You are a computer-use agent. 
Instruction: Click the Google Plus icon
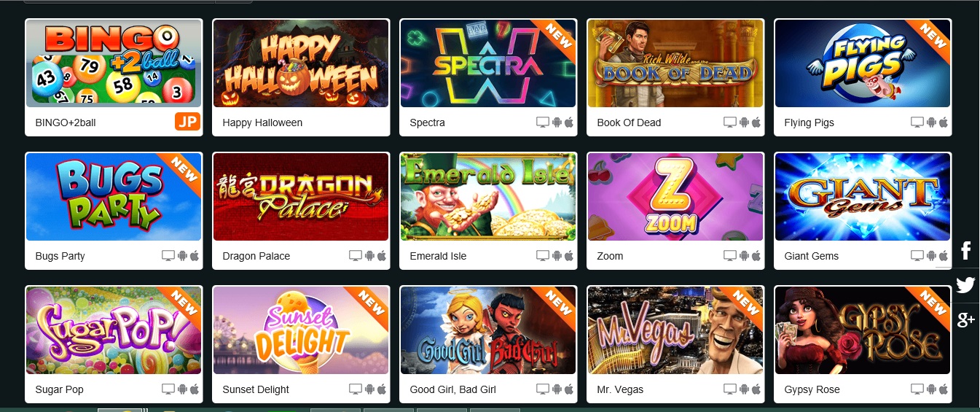coord(965,319)
